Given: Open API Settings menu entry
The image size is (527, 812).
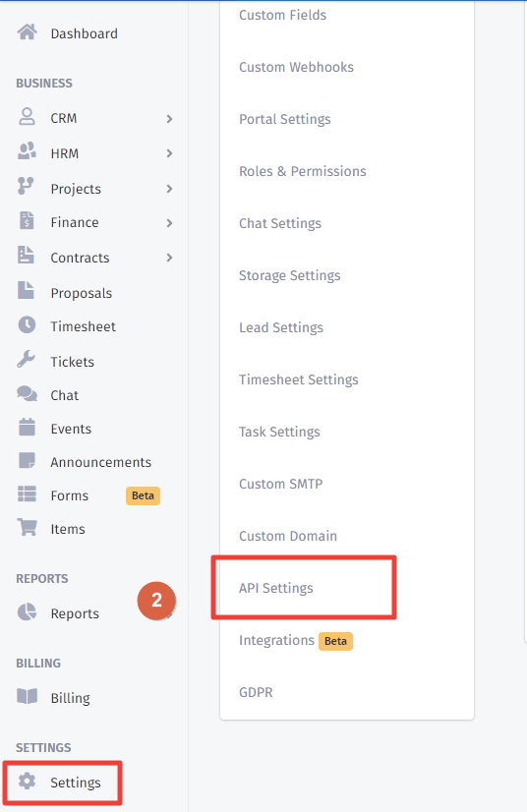Looking at the screenshot, I should coord(276,588).
